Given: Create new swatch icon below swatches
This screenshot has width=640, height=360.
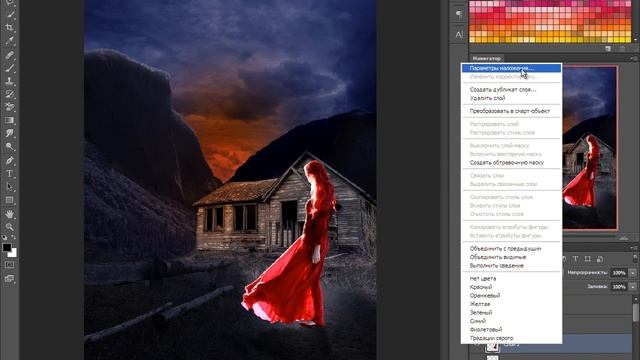Looking at the screenshot, I should 608,49.
